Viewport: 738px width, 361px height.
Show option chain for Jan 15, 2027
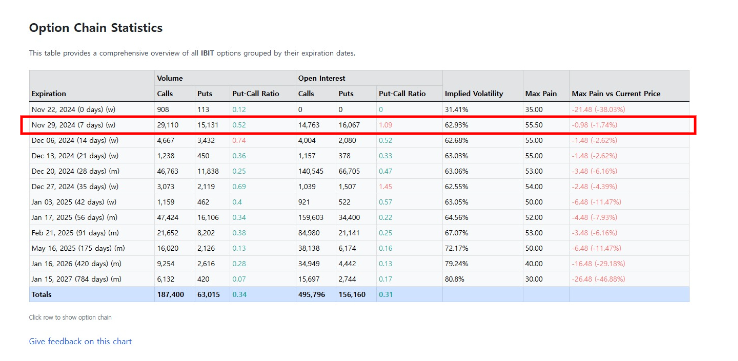click(x=359, y=279)
